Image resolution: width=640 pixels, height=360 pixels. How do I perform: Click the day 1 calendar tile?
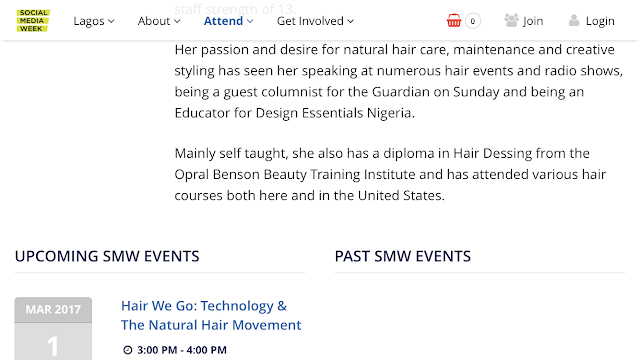[53, 342]
